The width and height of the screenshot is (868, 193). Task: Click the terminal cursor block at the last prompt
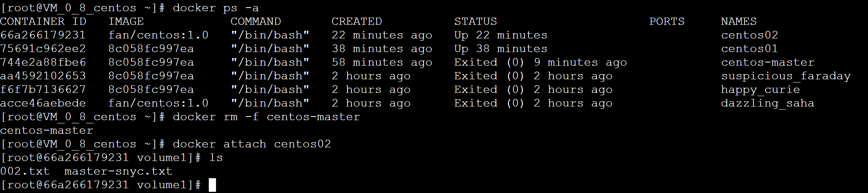pos(212,185)
